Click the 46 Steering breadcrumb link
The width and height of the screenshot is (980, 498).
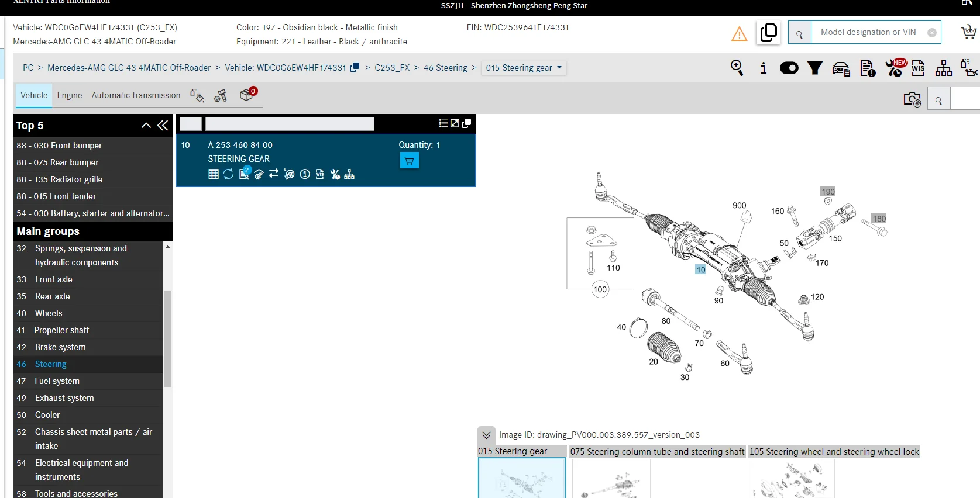coord(445,68)
